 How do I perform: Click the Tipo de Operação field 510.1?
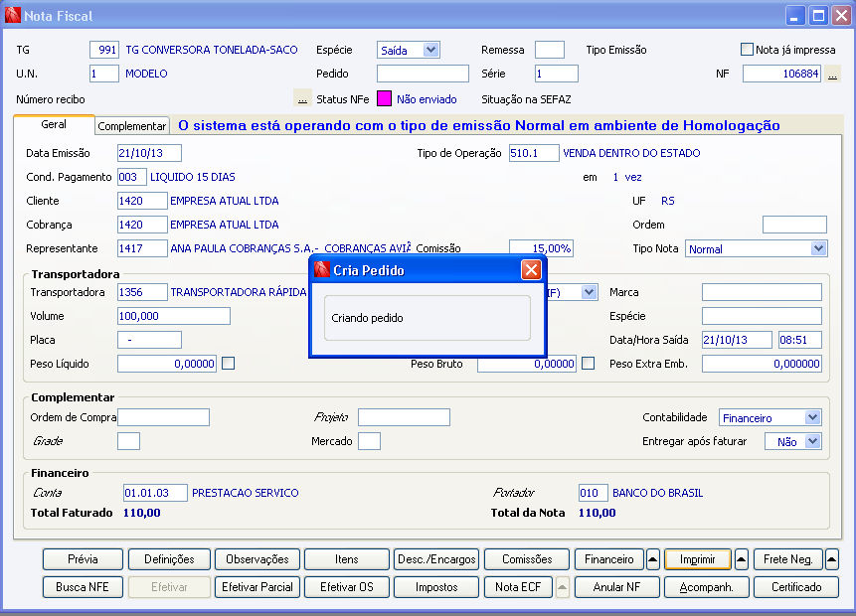pyautogui.click(x=534, y=153)
